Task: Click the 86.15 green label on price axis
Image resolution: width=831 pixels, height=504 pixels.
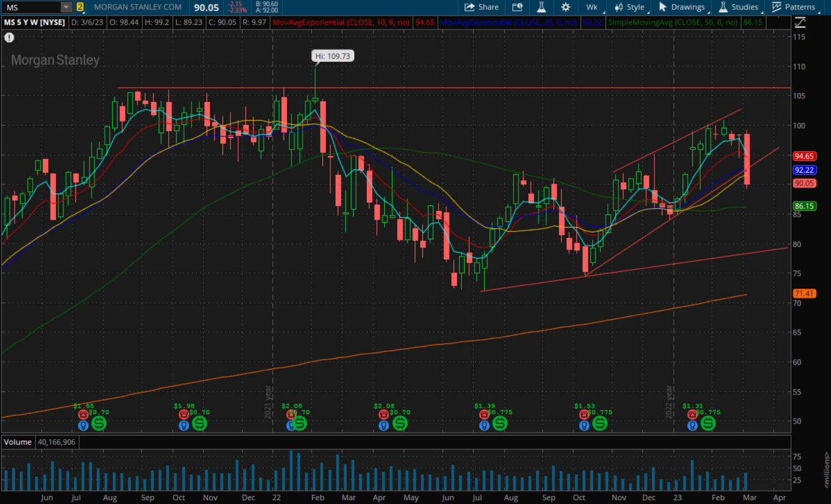Action: coord(804,206)
